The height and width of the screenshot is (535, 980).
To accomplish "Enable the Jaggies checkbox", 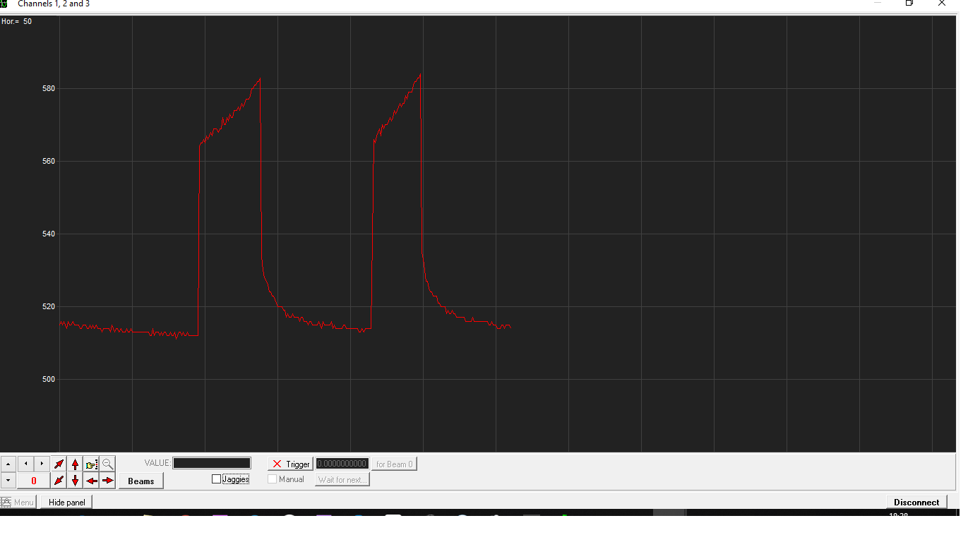I will coord(217,479).
